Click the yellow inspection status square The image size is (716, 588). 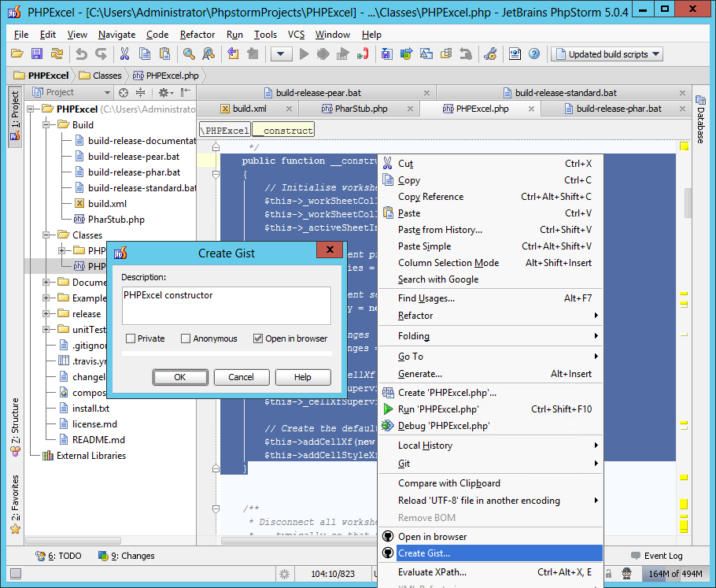tap(684, 146)
